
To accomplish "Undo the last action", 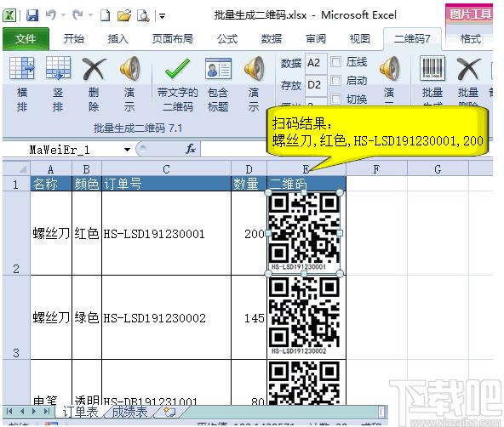I will (x=51, y=14).
